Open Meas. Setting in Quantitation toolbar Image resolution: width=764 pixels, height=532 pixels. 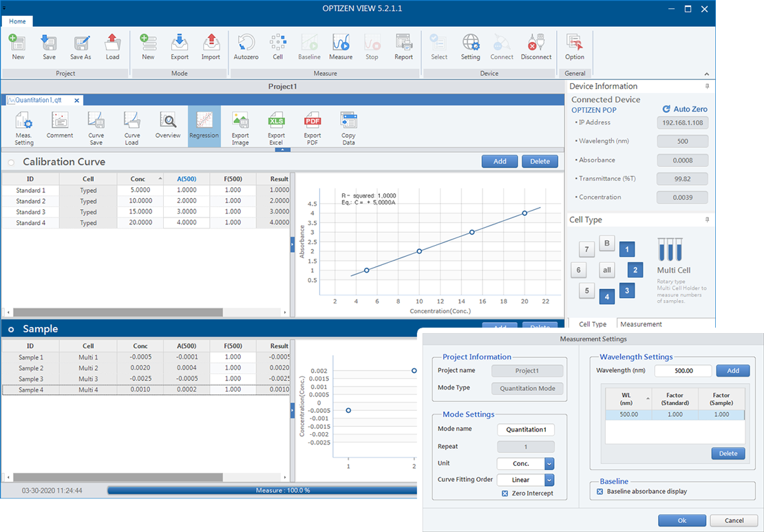[x=24, y=127]
